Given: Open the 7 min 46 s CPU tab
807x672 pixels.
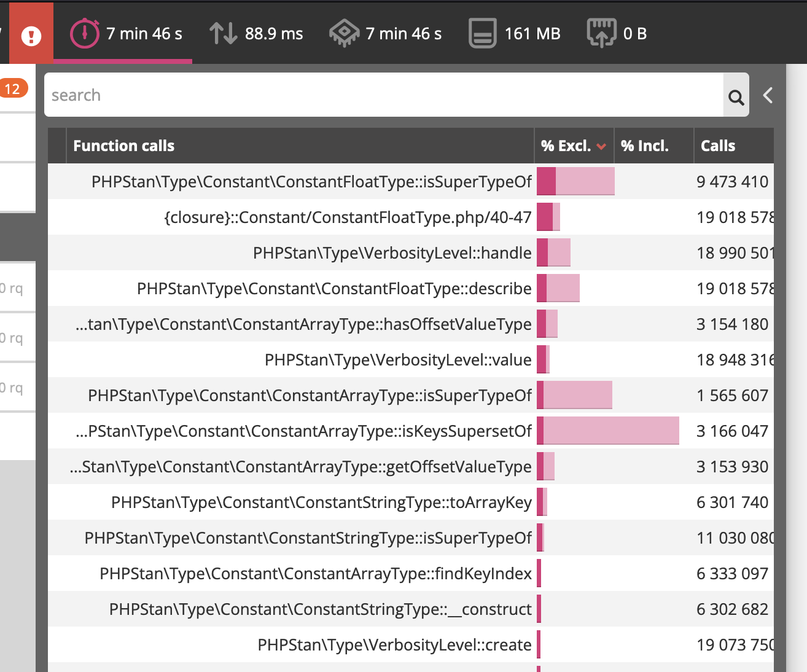Looking at the screenshot, I should pyautogui.click(x=386, y=33).
